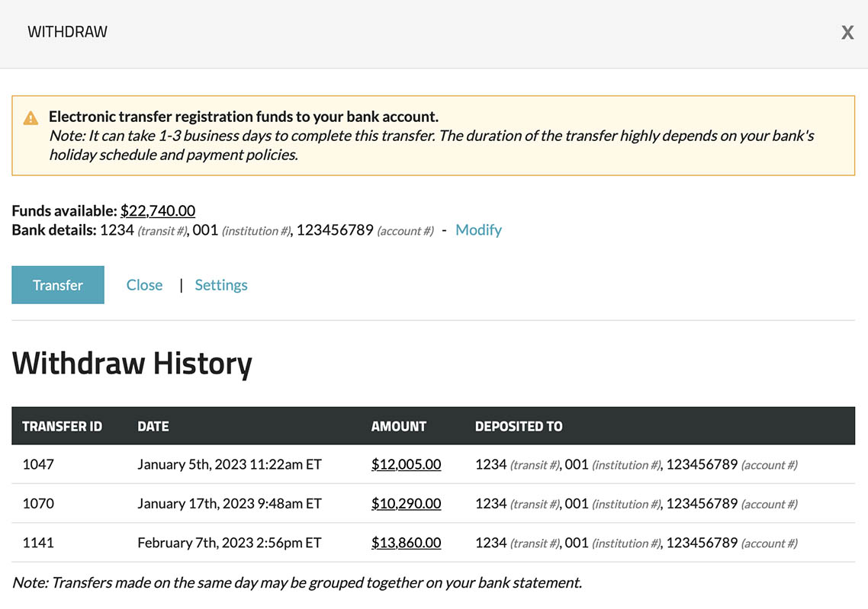Viewport: 868px width, 609px height.
Task: Click the February 7th, 2023 date cell
Action: pos(229,543)
